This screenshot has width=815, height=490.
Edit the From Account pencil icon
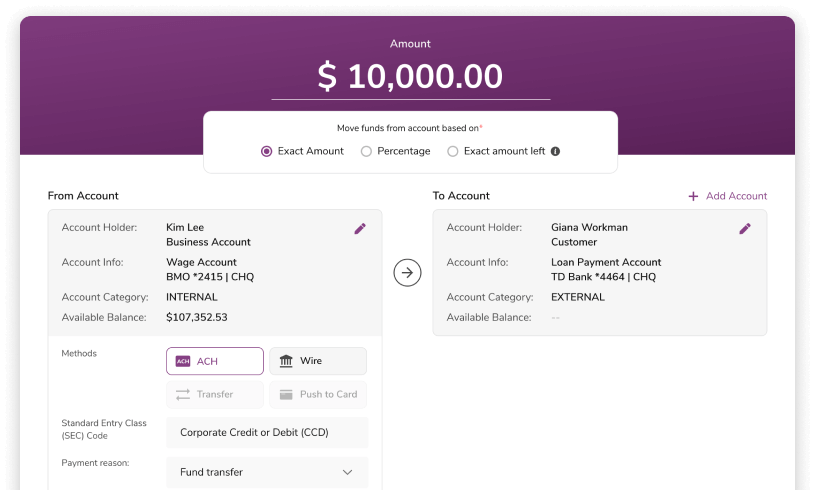click(x=360, y=229)
